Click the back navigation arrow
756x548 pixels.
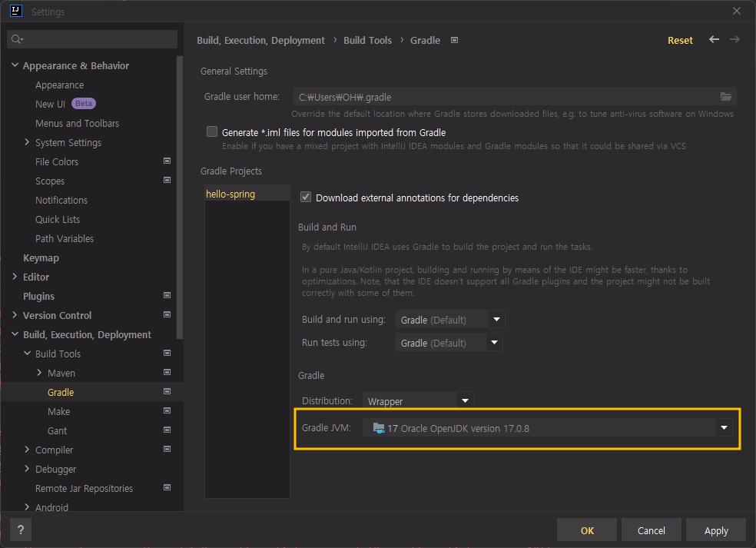point(714,39)
